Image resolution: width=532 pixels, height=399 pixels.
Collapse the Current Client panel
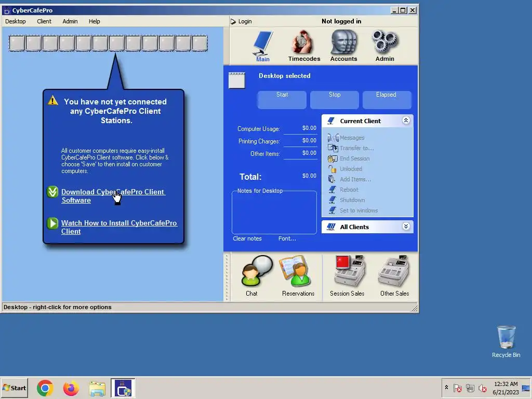point(406,121)
